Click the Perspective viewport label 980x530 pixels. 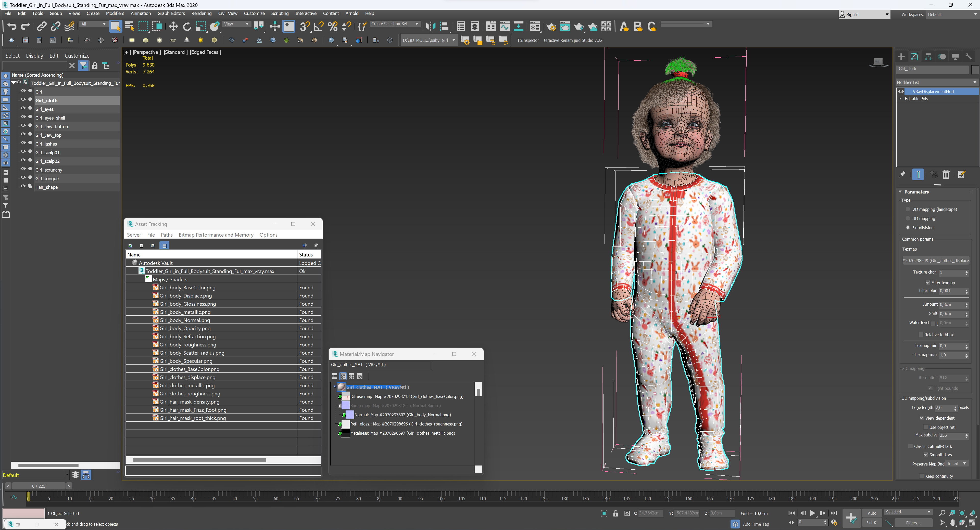(x=146, y=52)
